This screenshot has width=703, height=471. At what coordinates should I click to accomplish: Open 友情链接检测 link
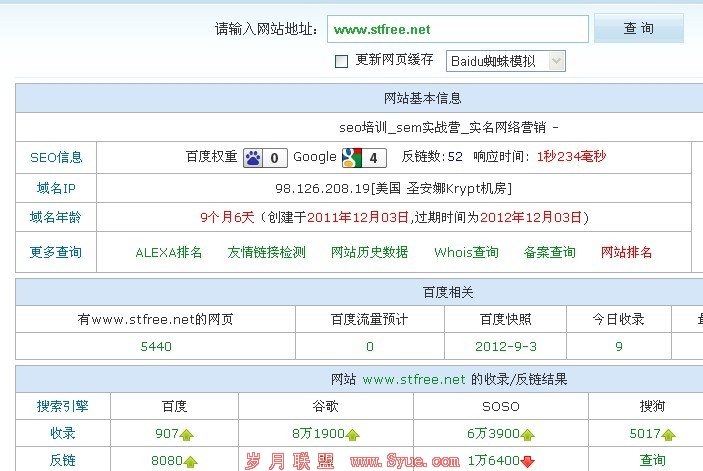coord(266,252)
